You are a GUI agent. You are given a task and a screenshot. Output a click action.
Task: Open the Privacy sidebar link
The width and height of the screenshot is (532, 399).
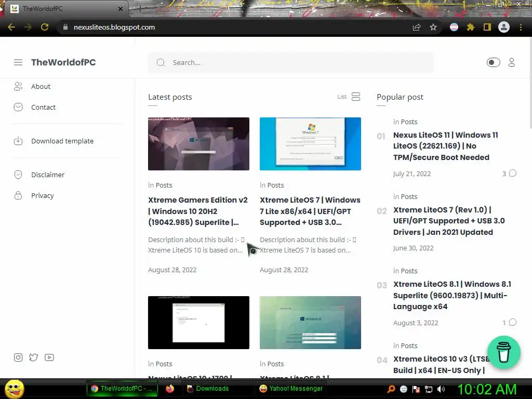[43, 195]
